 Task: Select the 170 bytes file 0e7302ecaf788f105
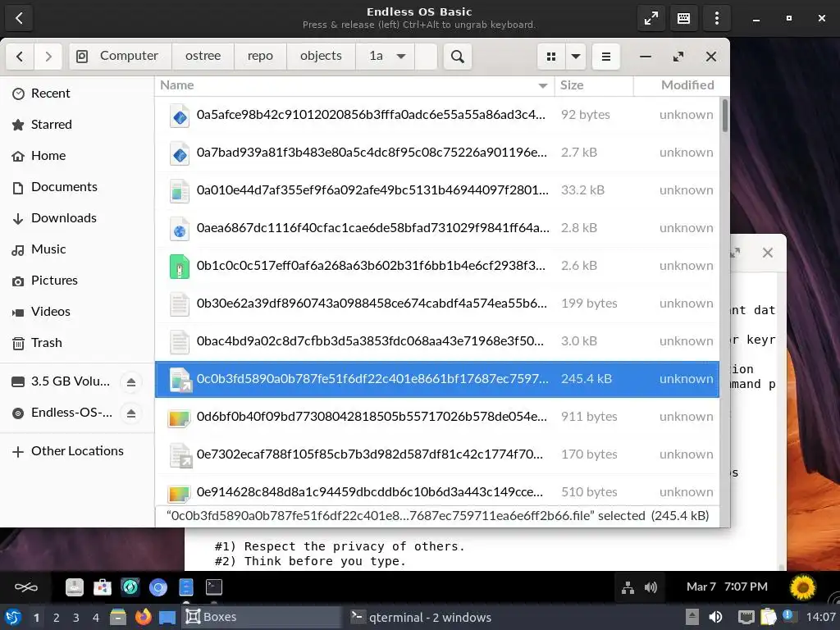(437, 454)
